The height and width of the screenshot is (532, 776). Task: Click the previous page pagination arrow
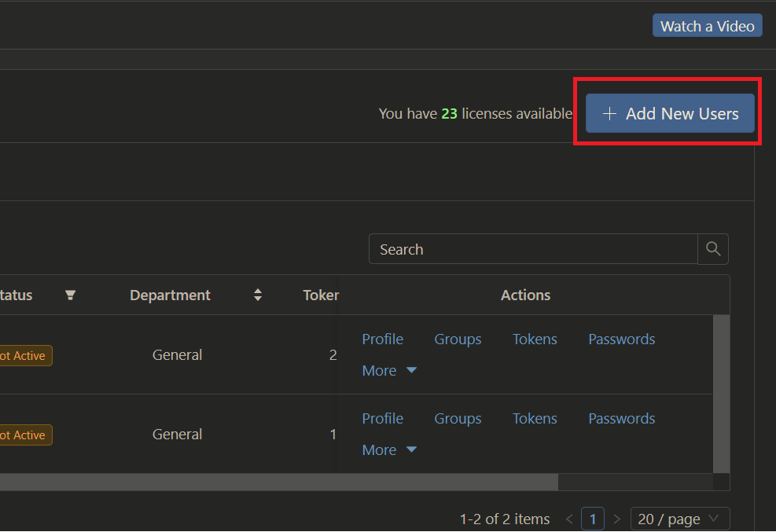tap(569, 519)
